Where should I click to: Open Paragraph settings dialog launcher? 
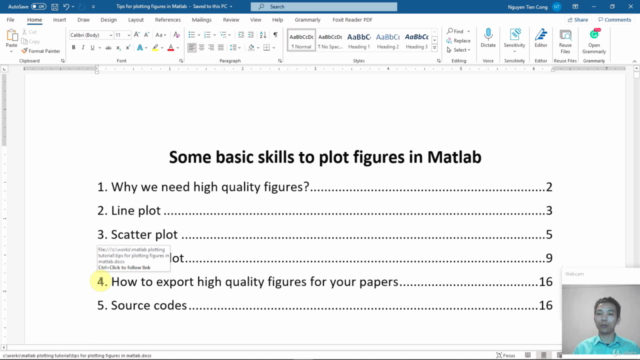coord(280,61)
